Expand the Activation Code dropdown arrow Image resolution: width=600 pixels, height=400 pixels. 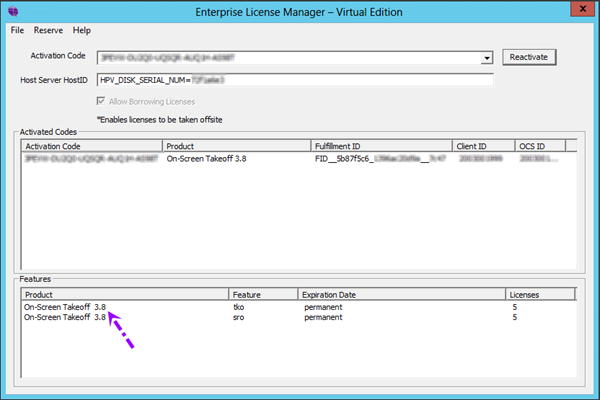486,58
